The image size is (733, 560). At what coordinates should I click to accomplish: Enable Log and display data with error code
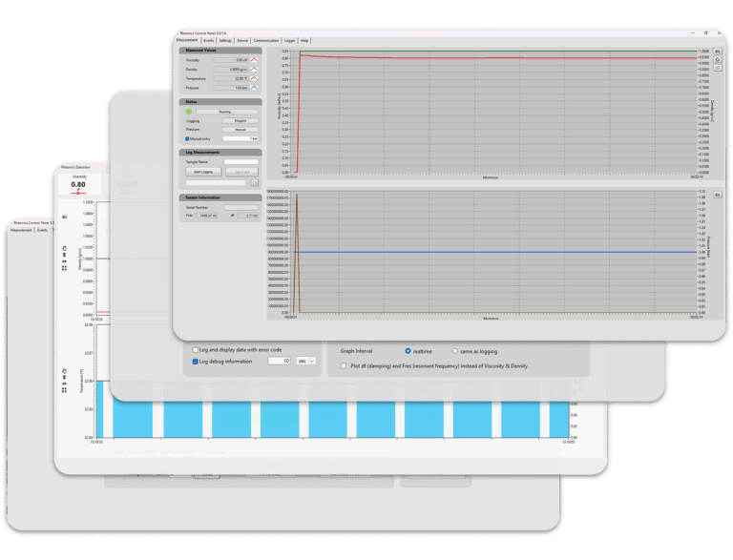(196, 350)
